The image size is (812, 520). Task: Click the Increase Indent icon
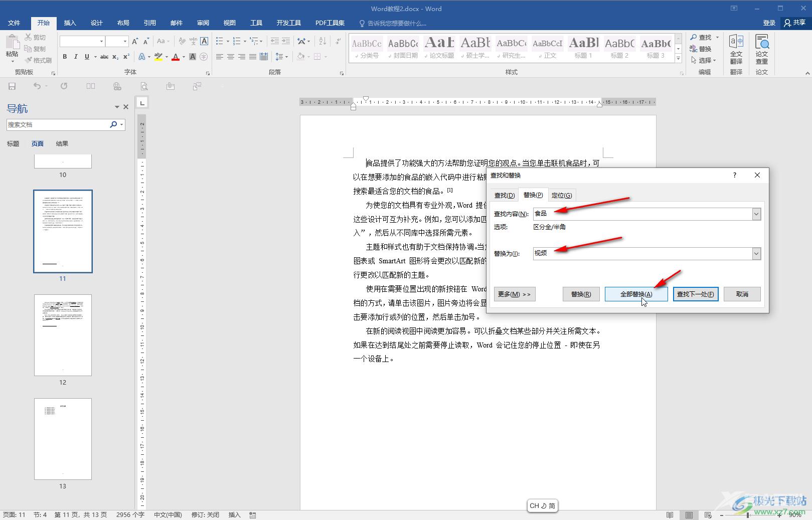click(x=286, y=41)
